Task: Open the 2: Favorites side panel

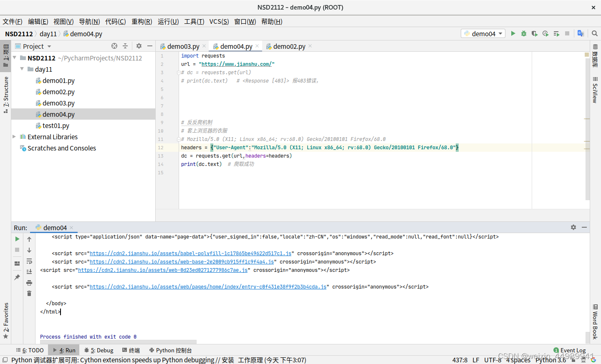Action: pyautogui.click(x=5, y=320)
